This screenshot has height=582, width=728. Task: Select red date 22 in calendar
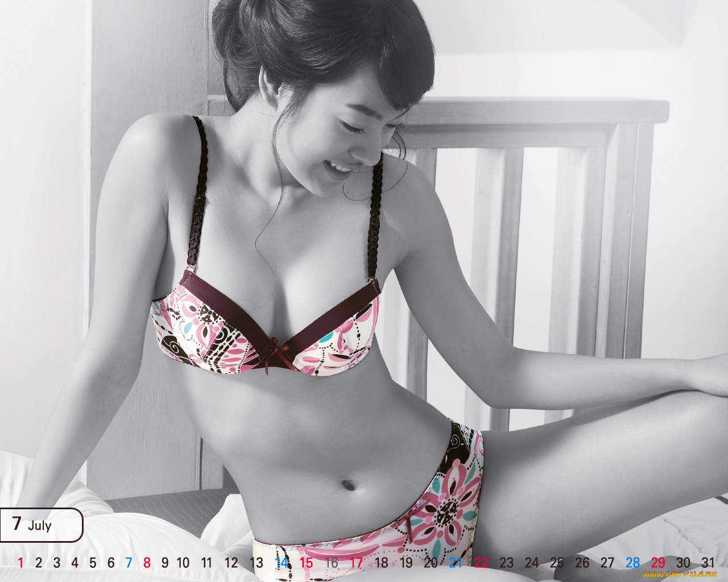(x=481, y=563)
